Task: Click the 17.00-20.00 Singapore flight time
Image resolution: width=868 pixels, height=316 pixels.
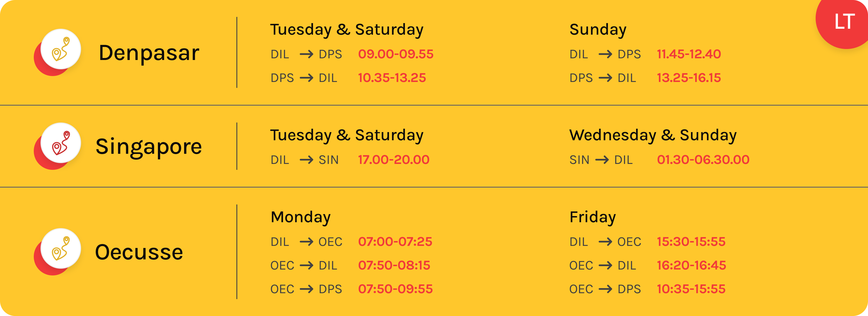Action: [393, 160]
